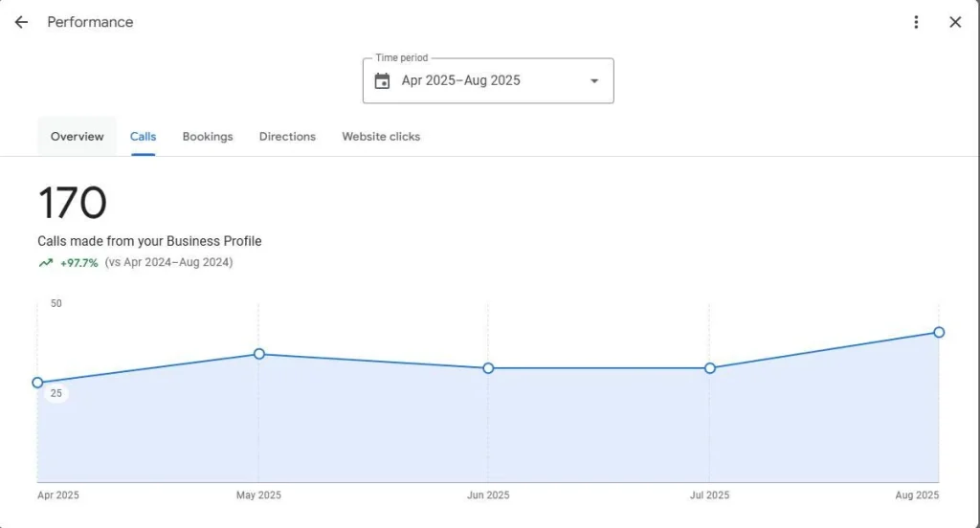This screenshot has width=980, height=528.
Task: Click the green upward trend arrow icon
Action: tap(46, 263)
